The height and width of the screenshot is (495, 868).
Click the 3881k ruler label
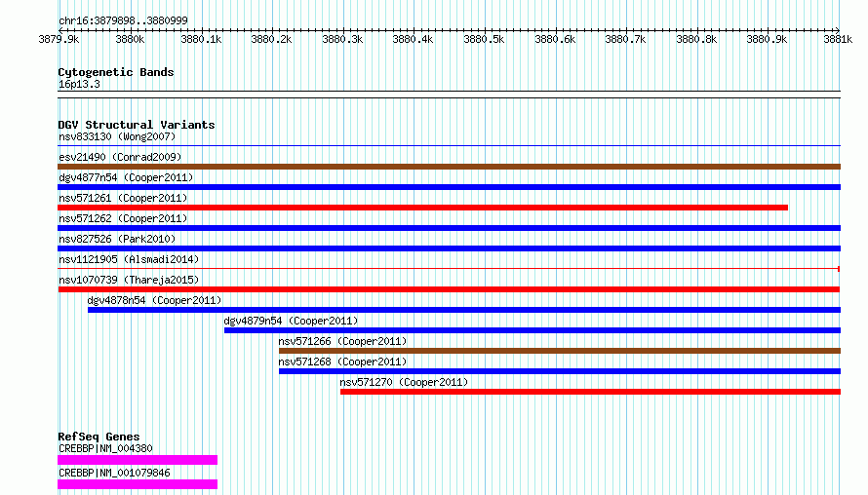(838, 39)
